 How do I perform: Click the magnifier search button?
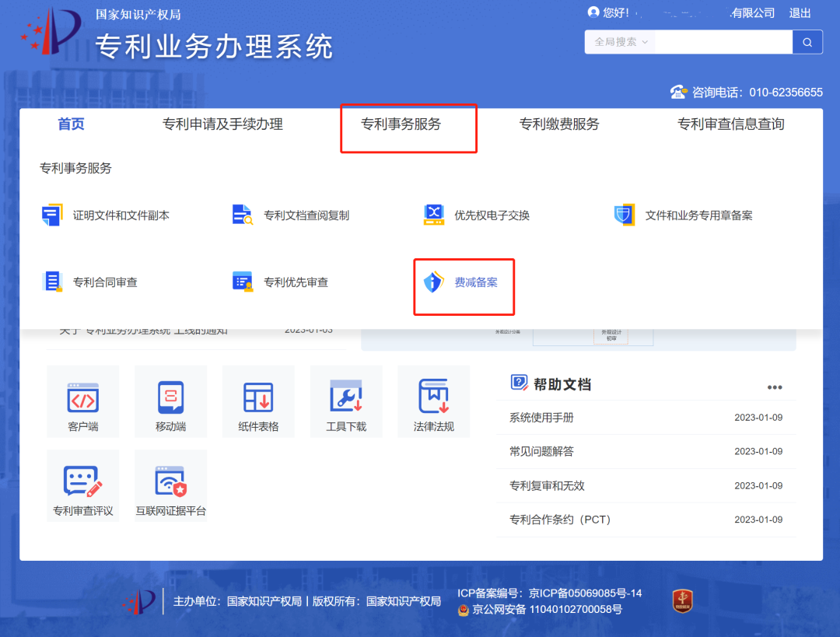click(x=807, y=42)
